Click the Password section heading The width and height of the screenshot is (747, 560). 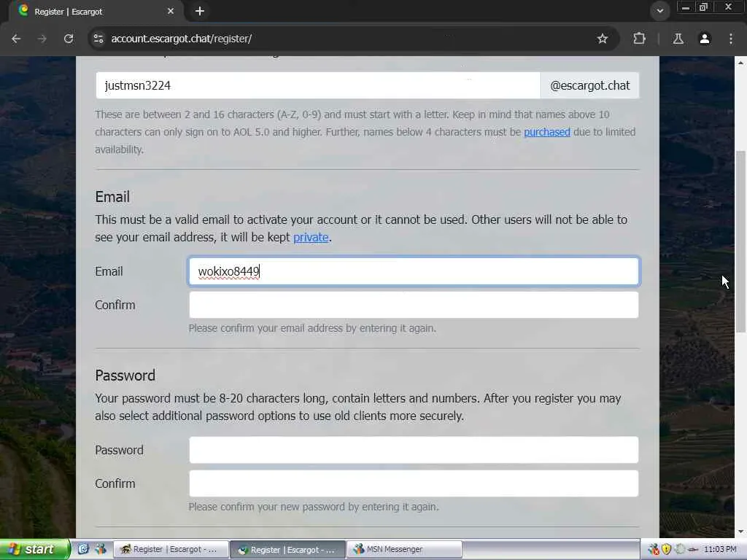pyautogui.click(x=125, y=376)
